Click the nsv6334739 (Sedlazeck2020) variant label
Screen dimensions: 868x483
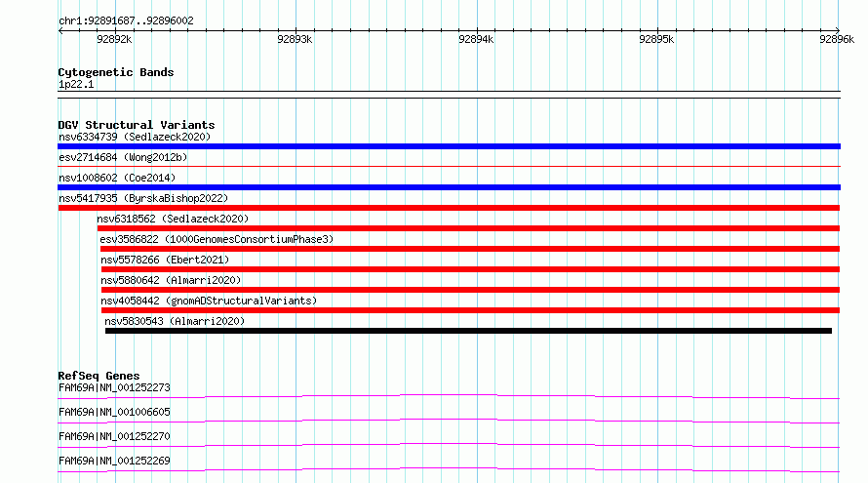click(x=135, y=137)
